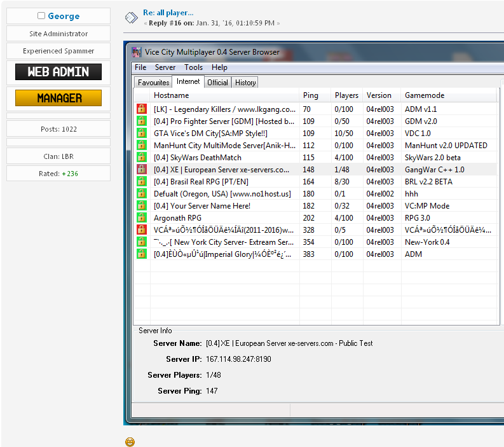Click the lock icon for Your Server Name Here
The image size is (504, 447).
click(142, 206)
